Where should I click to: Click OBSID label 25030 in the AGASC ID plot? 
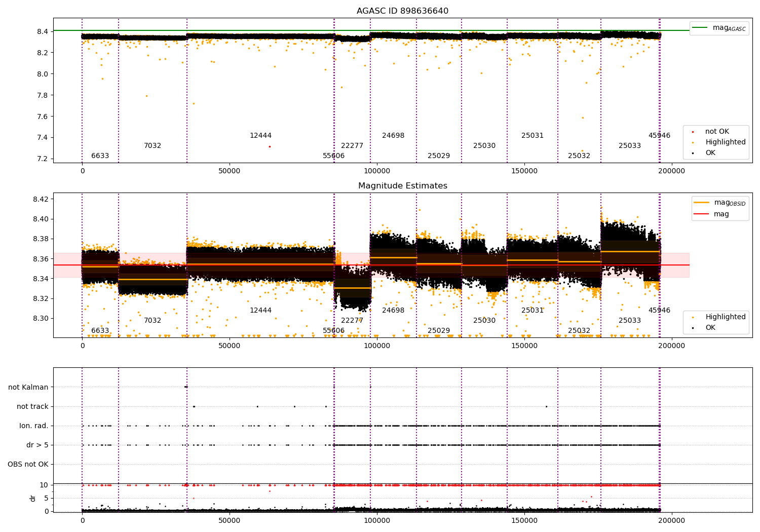pyautogui.click(x=484, y=146)
